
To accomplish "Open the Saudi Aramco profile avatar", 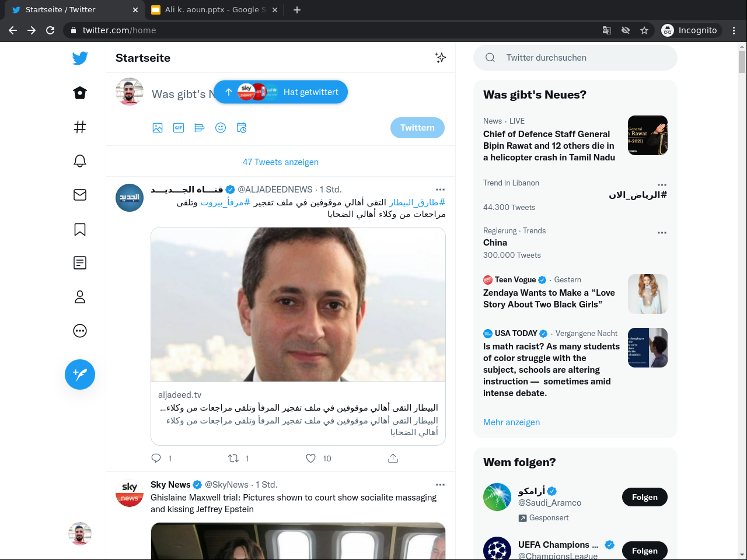I will (497, 497).
